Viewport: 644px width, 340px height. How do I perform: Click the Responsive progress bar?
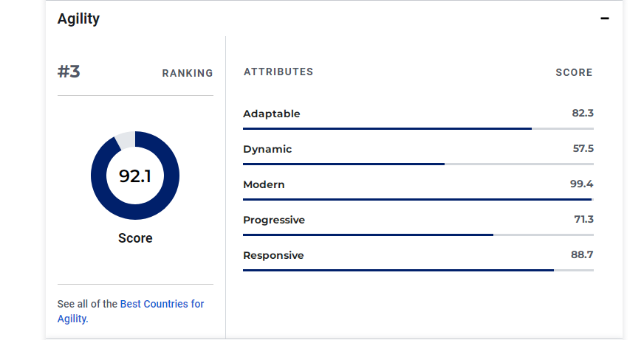(417, 270)
